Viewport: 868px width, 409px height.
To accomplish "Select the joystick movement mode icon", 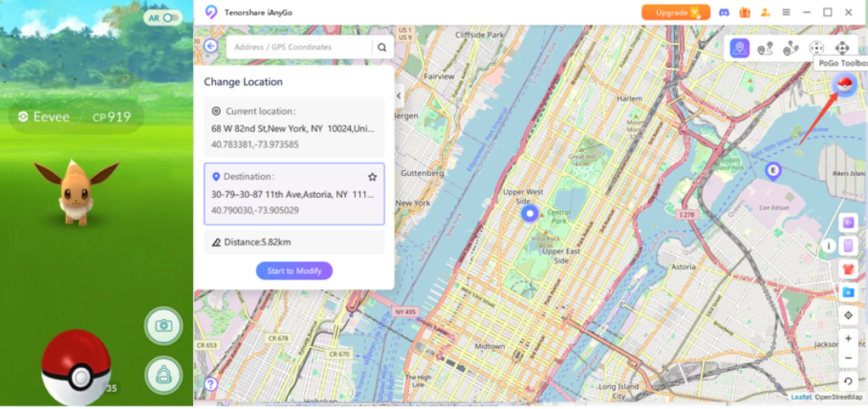I will point(816,48).
